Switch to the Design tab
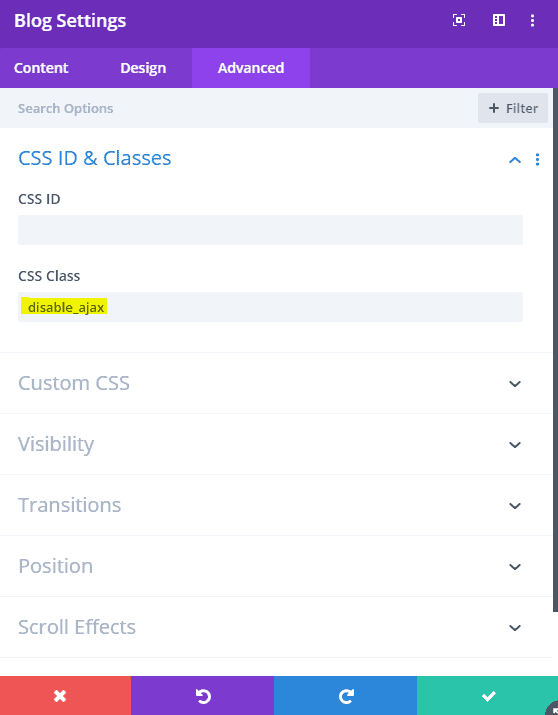The width and height of the screenshot is (558, 715). click(143, 68)
